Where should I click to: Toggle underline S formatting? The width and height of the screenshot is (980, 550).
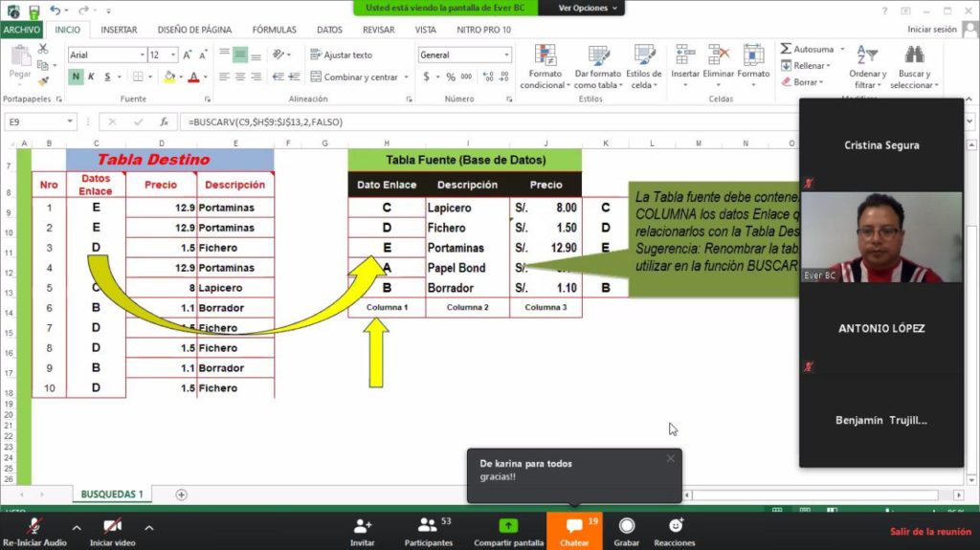[107, 77]
